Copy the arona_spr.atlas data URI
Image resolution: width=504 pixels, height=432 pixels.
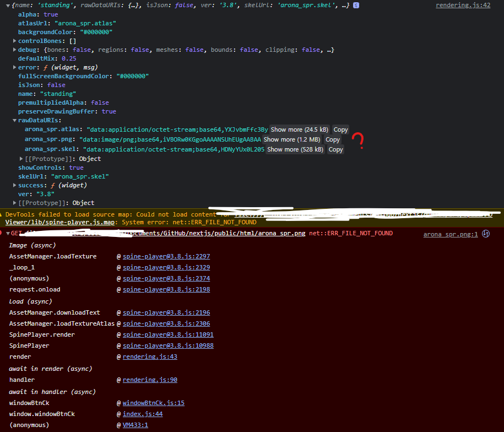click(340, 129)
